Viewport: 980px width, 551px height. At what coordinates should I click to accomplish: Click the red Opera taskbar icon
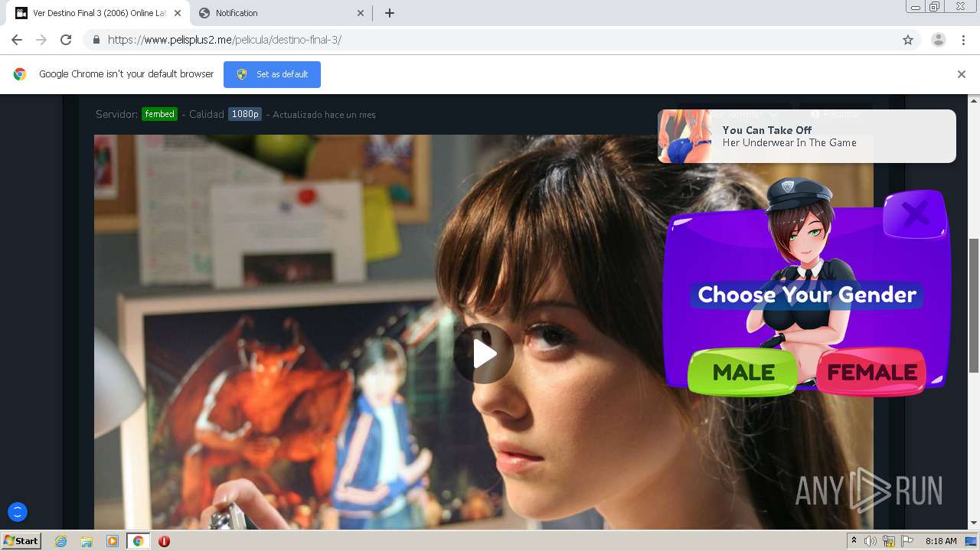coord(164,541)
